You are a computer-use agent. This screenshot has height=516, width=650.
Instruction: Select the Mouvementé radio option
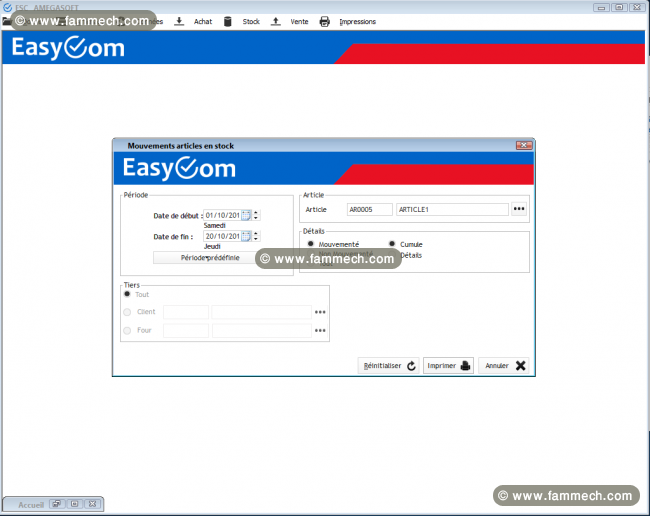[310, 244]
